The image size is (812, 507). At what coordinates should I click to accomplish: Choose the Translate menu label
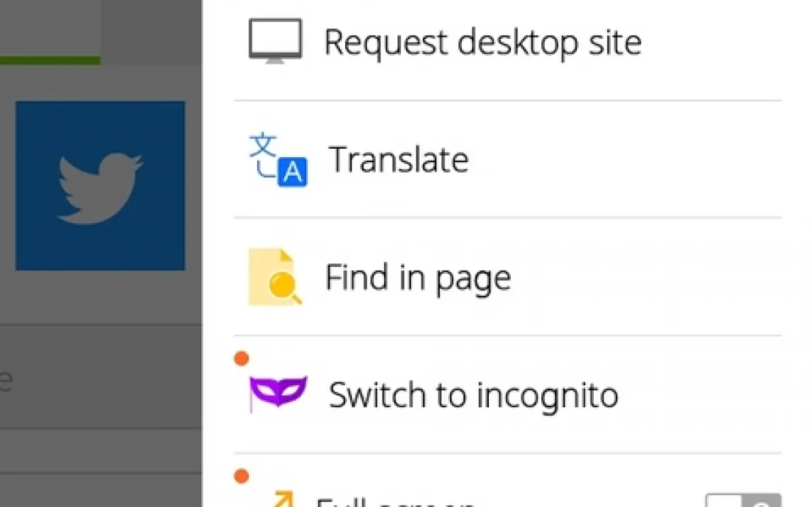398,160
